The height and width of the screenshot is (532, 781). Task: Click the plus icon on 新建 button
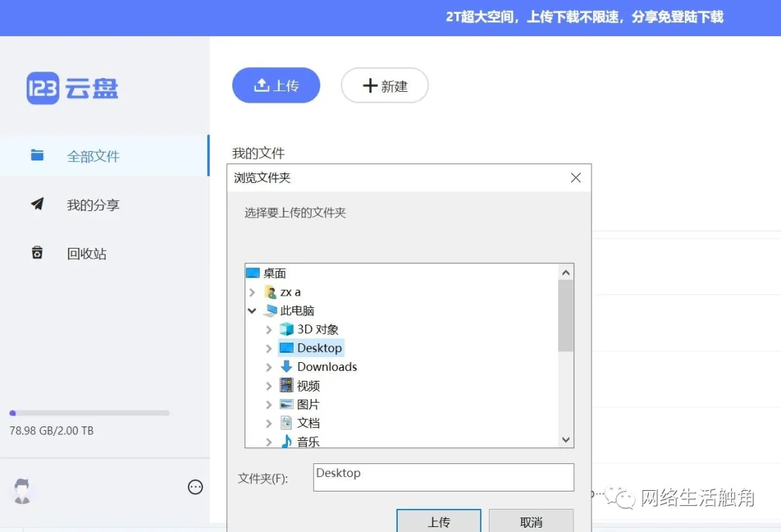(x=370, y=85)
